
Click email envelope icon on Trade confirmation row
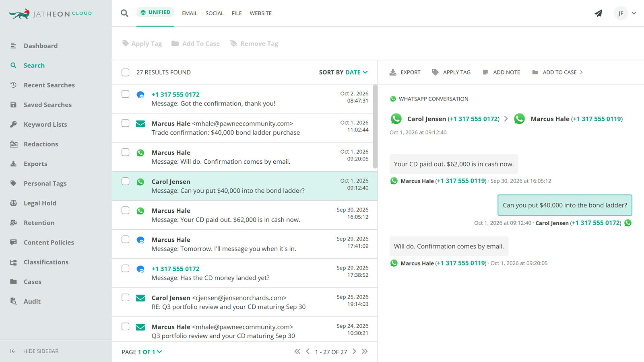coord(140,124)
